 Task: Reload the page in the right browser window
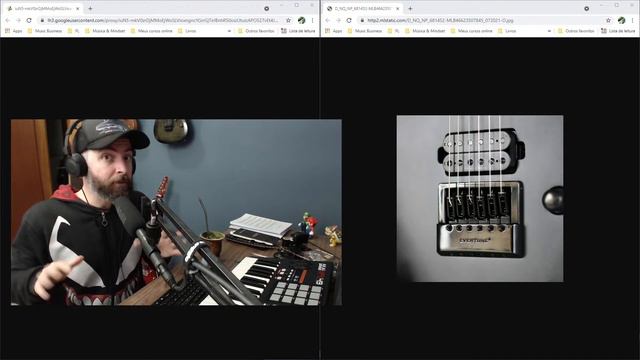click(x=349, y=20)
